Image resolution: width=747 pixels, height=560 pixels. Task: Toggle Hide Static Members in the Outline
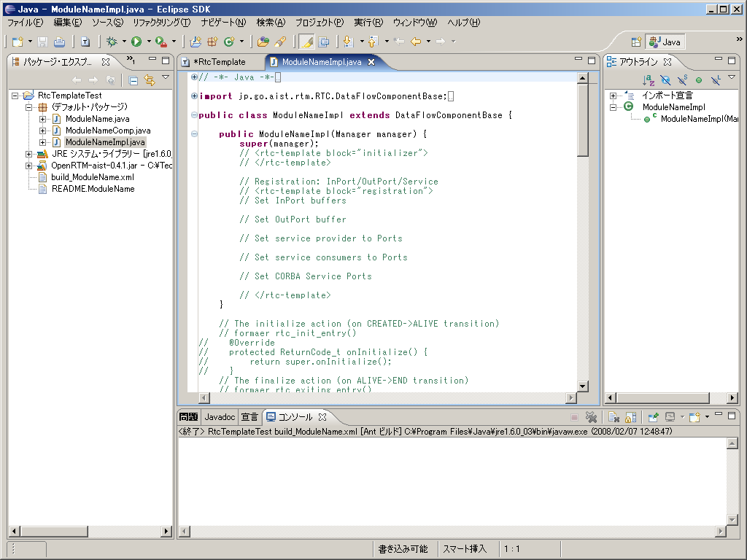(x=682, y=80)
